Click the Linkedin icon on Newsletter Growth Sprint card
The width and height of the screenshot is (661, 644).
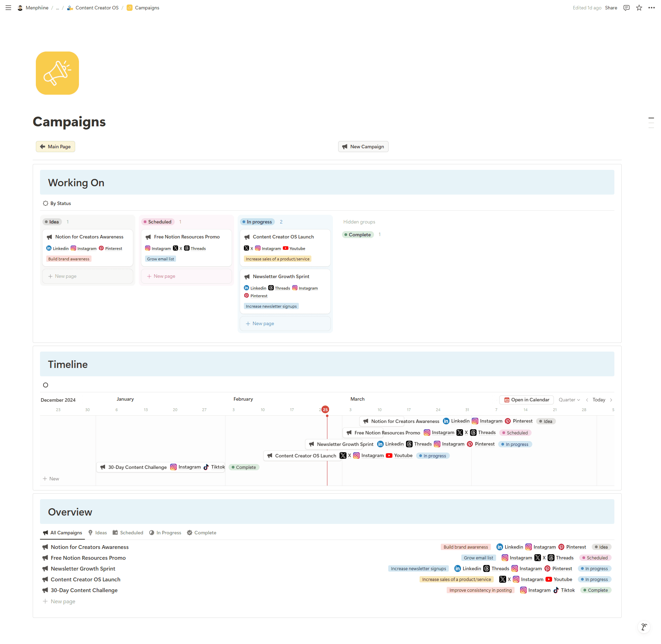246,288
